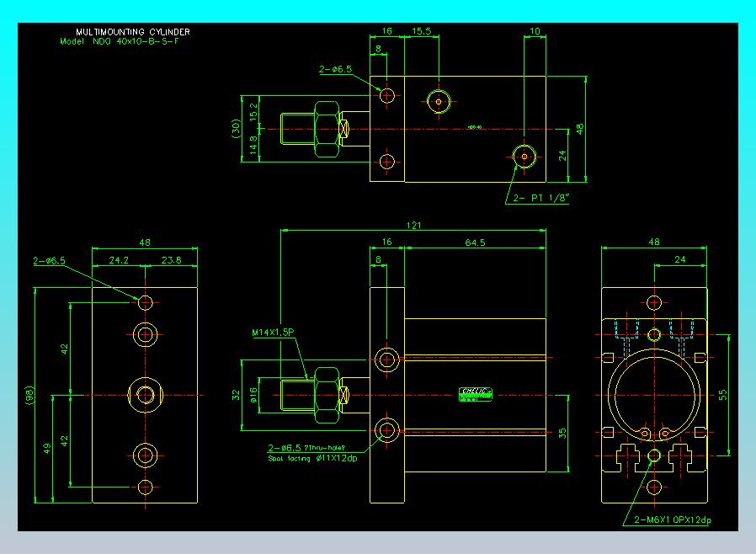Screen dimensions: 756x554
Task: Select the 35 dimension in front view
Action: [562, 433]
